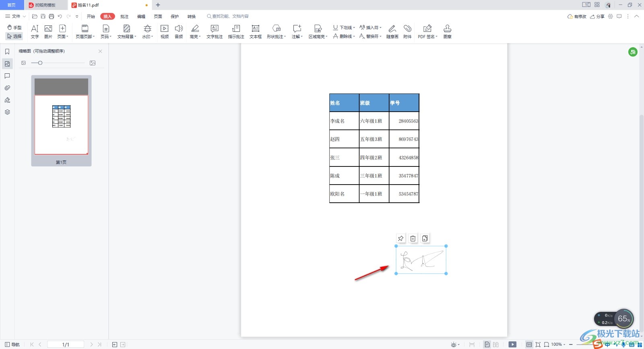Switch to the 开始 ribbon tab
This screenshot has width=644, height=349.
pos(91,17)
